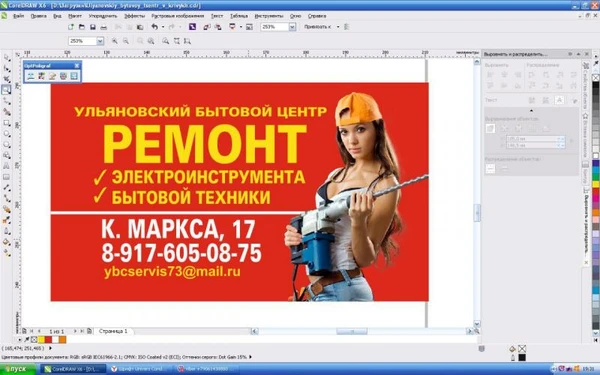Image resolution: width=600 pixels, height=375 pixels.
Task: Select the Shape tool in the toolbox
Action: (7, 68)
